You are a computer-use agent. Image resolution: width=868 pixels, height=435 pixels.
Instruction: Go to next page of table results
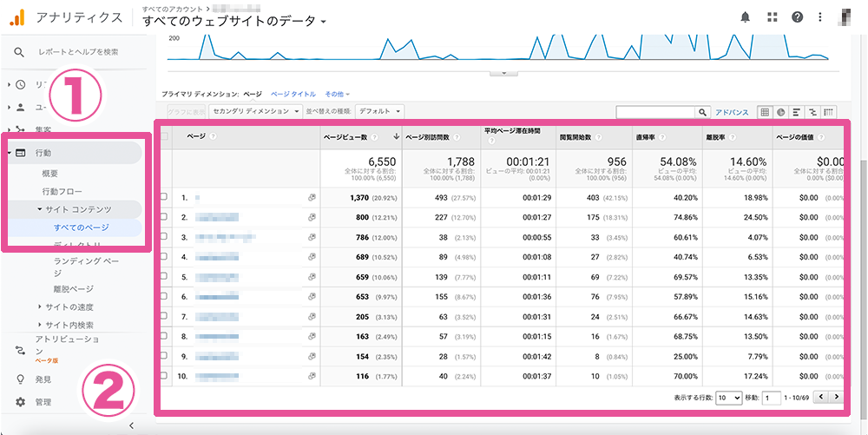click(x=837, y=397)
